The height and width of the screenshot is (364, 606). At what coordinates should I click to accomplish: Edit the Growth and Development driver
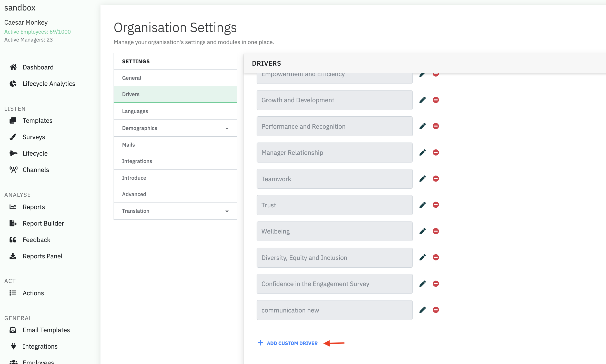click(x=422, y=100)
